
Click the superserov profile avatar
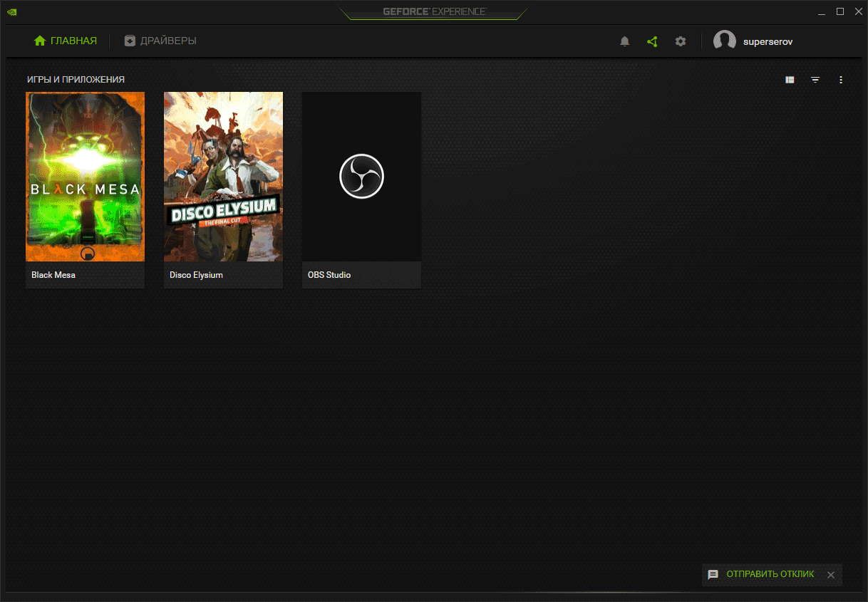725,41
